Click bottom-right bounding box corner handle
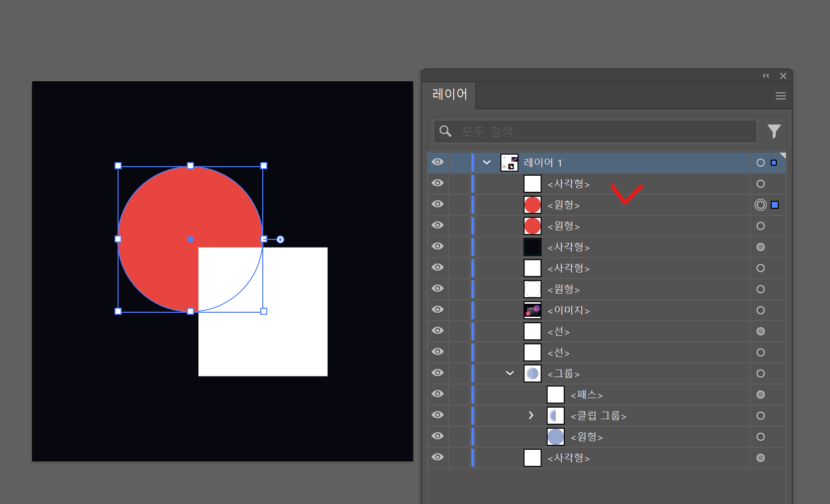This screenshot has width=830, height=504. point(264,311)
